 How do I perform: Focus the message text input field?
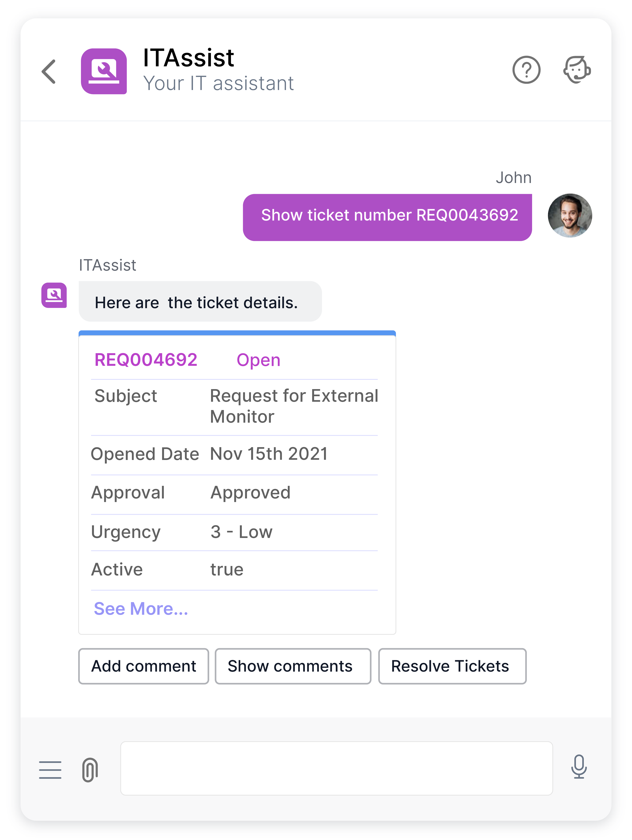tap(336, 768)
